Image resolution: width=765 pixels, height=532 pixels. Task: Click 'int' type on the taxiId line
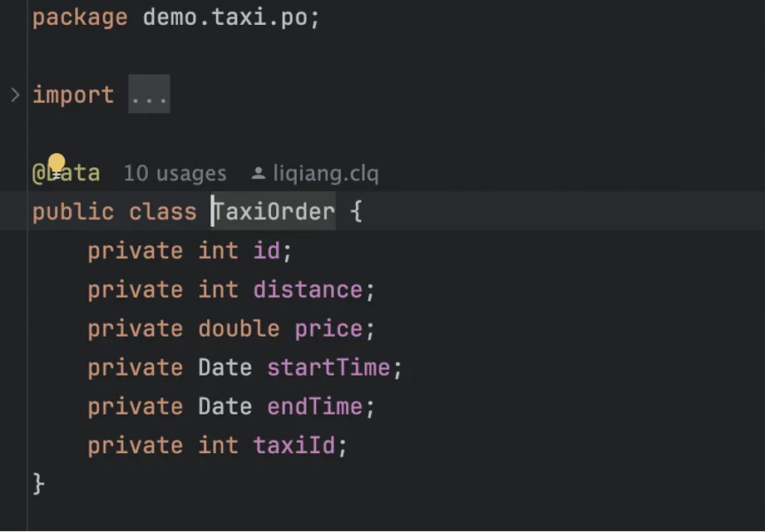219,446
